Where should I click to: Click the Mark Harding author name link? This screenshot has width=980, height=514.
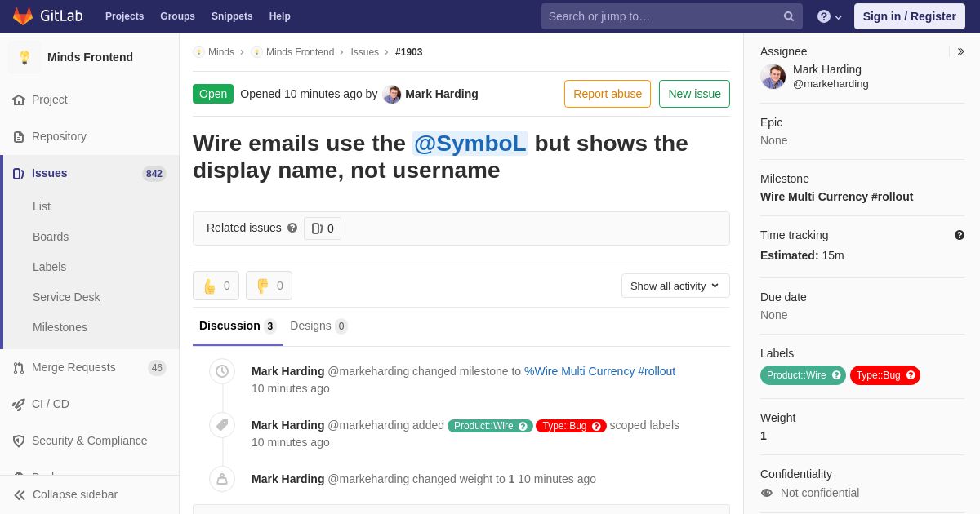[x=442, y=94]
